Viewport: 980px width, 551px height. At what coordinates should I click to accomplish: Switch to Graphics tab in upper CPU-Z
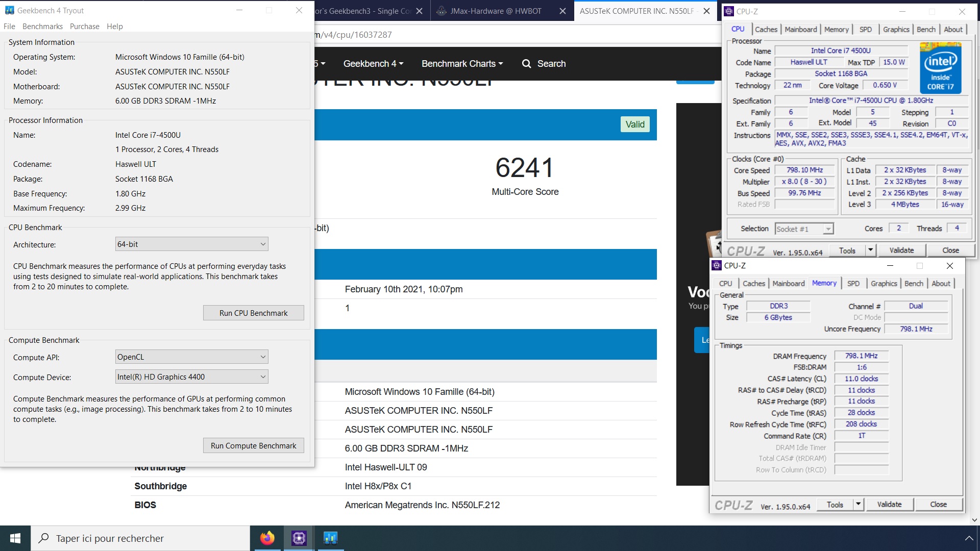tap(896, 30)
